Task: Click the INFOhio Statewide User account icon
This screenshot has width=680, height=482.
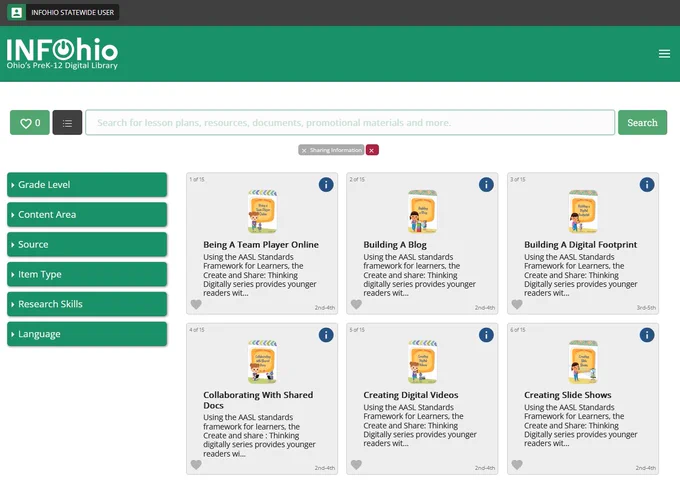Action: tap(16, 13)
